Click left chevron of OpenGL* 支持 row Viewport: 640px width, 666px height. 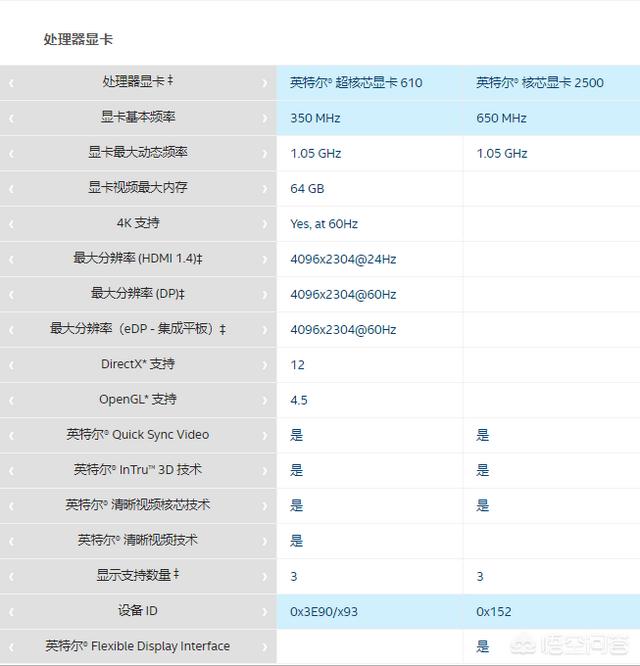[x=11, y=401]
